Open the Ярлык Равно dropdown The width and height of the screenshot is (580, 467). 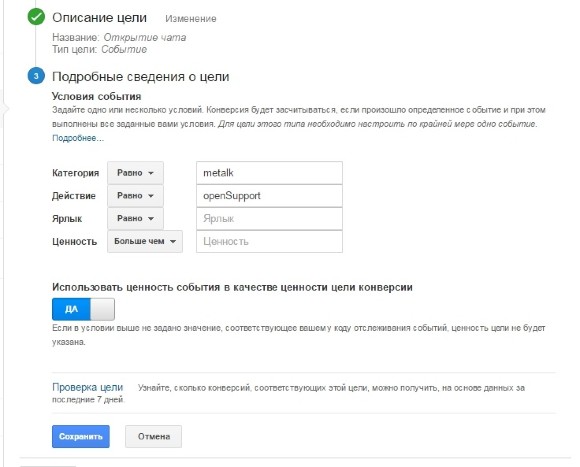tap(135, 219)
